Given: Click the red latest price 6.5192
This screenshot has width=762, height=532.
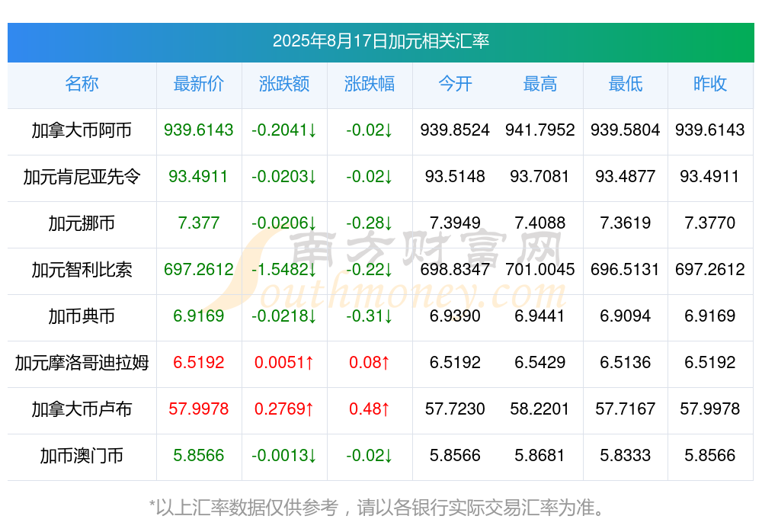Looking at the screenshot, I should 199,362.
